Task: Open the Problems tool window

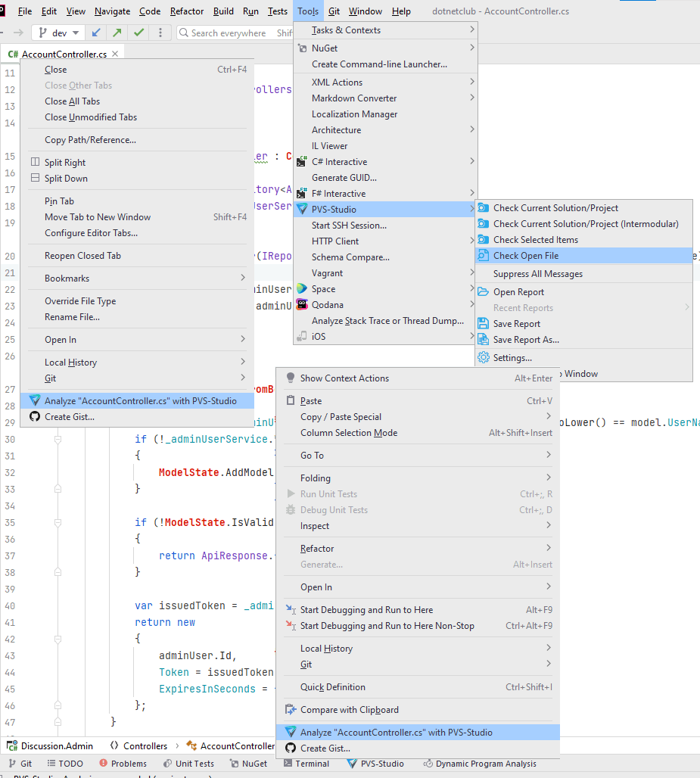Action: tap(123, 764)
